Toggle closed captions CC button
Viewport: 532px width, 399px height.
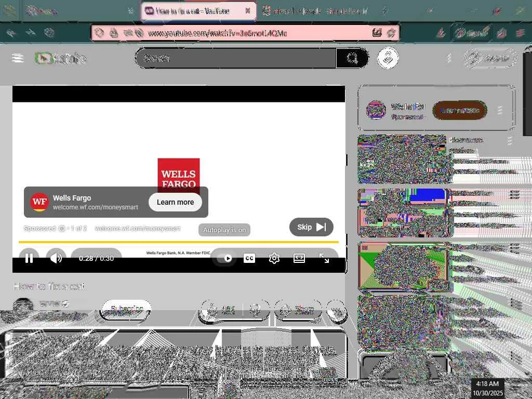tap(249, 259)
